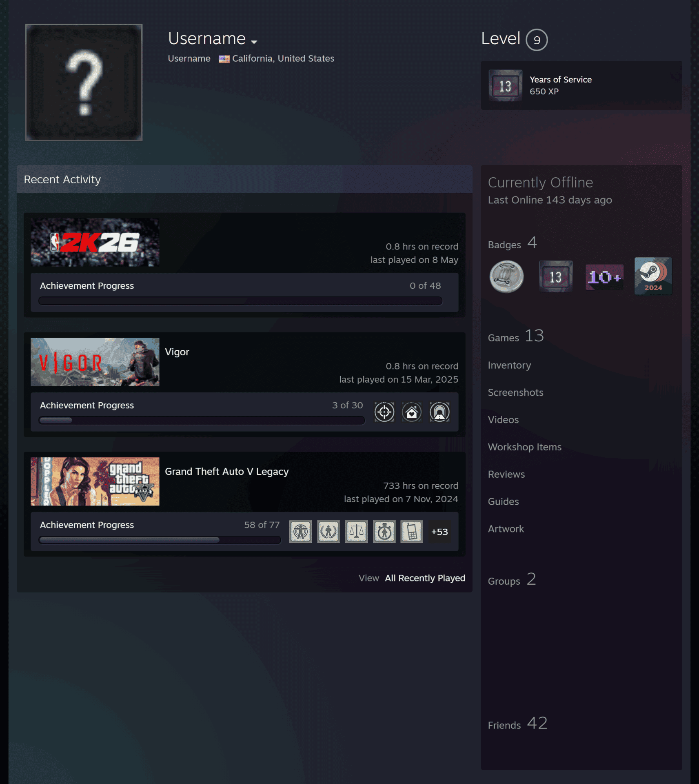View the 2K26 achievement progress bar
Screen dimensions: 699x784
pyautogui.click(x=240, y=301)
